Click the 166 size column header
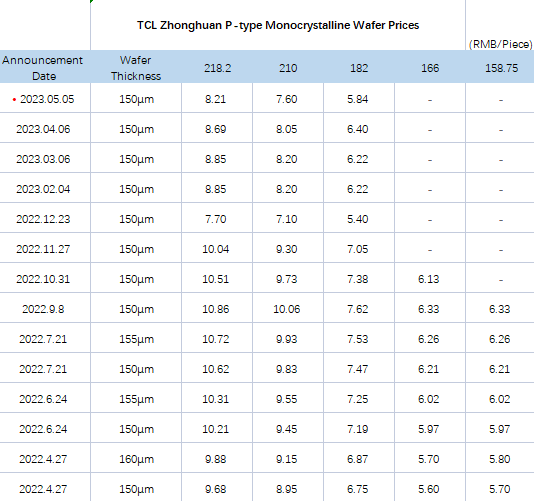534x501 pixels. (x=430, y=68)
